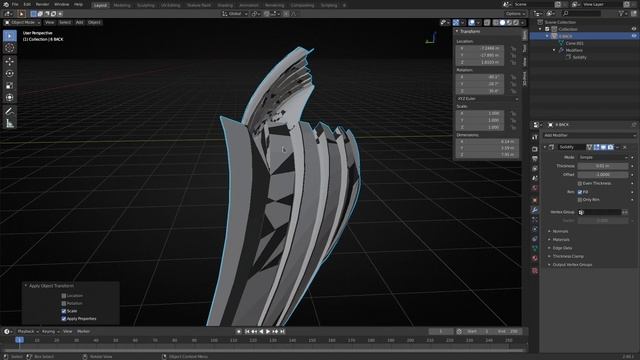Viewport: 640px width, 360px height.
Task: Select the Annotate tool
Action: click(x=10, y=111)
